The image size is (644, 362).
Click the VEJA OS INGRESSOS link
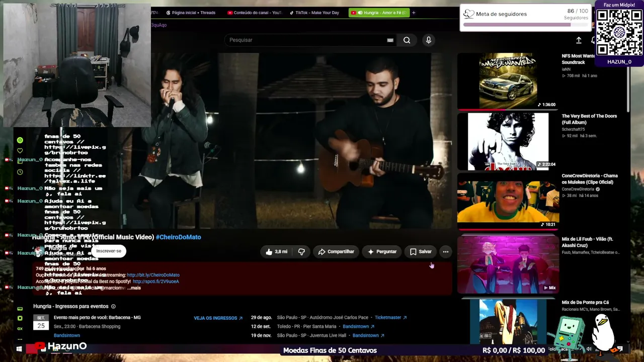tap(218, 318)
